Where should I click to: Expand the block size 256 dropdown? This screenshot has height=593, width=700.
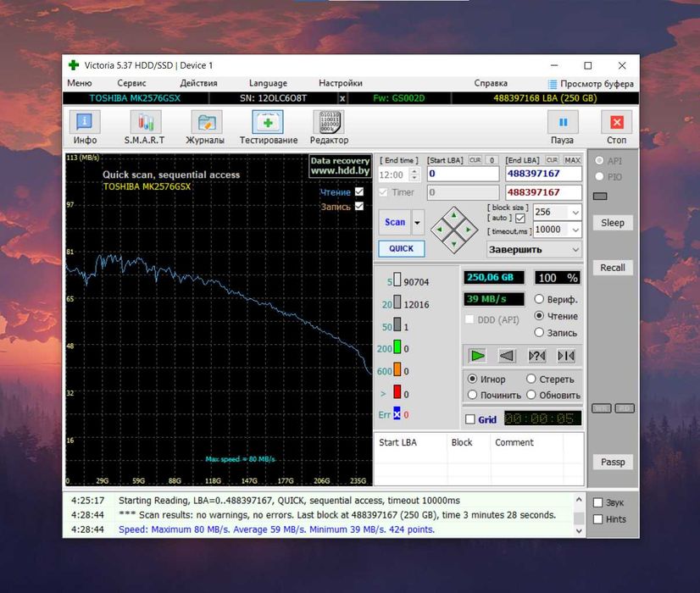(575, 213)
